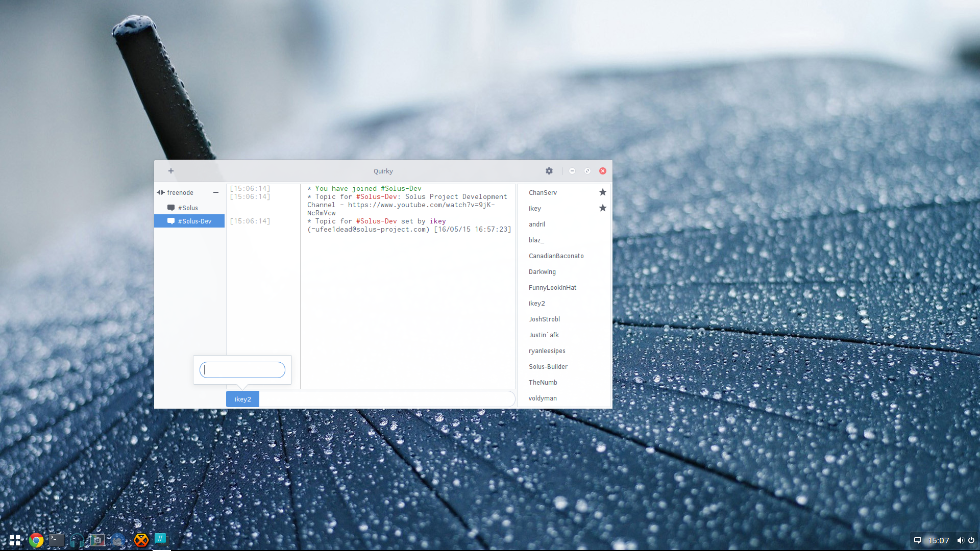Click the 15:07 clock
Viewport: 980px width, 551px height.
(938, 540)
